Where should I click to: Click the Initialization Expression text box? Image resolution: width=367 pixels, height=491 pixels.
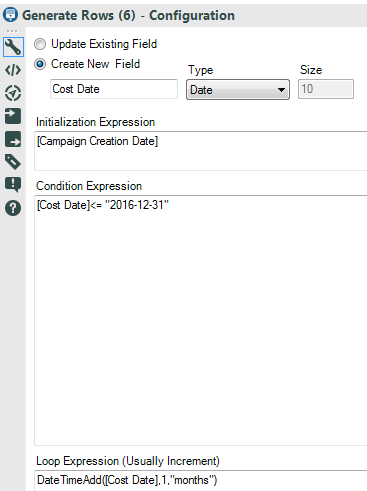[x=201, y=151]
